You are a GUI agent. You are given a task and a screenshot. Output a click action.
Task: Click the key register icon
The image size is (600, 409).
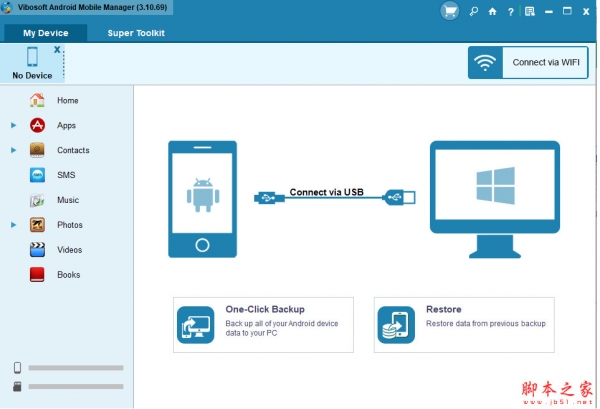pyautogui.click(x=473, y=11)
